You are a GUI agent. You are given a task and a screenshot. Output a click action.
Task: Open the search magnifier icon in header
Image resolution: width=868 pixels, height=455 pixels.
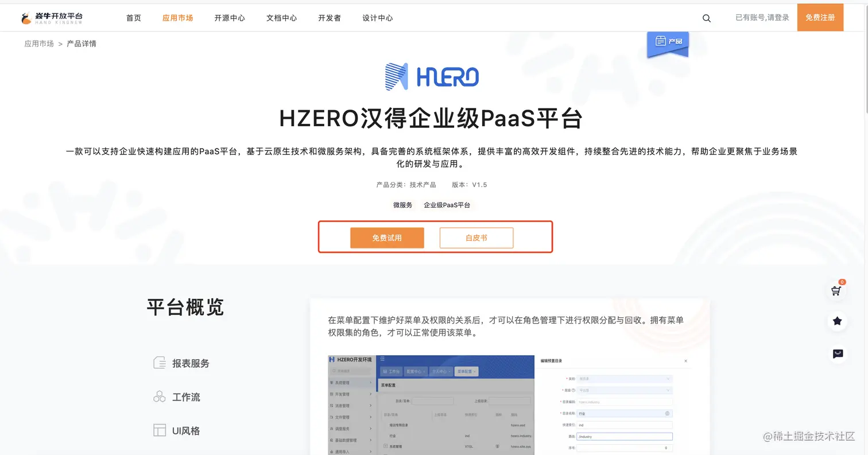point(707,18)
